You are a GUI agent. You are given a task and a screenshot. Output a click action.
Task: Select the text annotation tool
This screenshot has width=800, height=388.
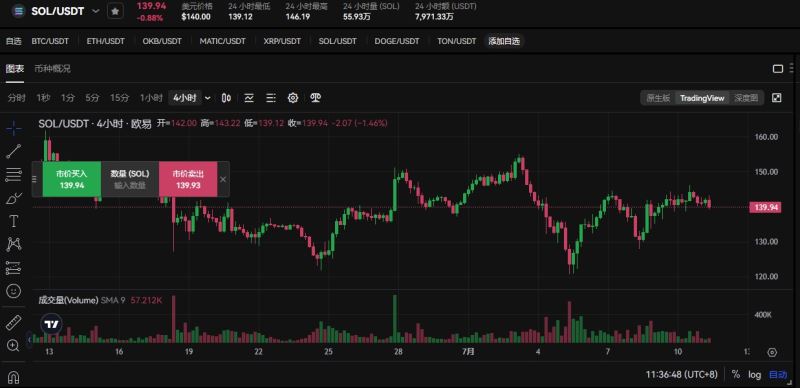(x=14, y=222)
